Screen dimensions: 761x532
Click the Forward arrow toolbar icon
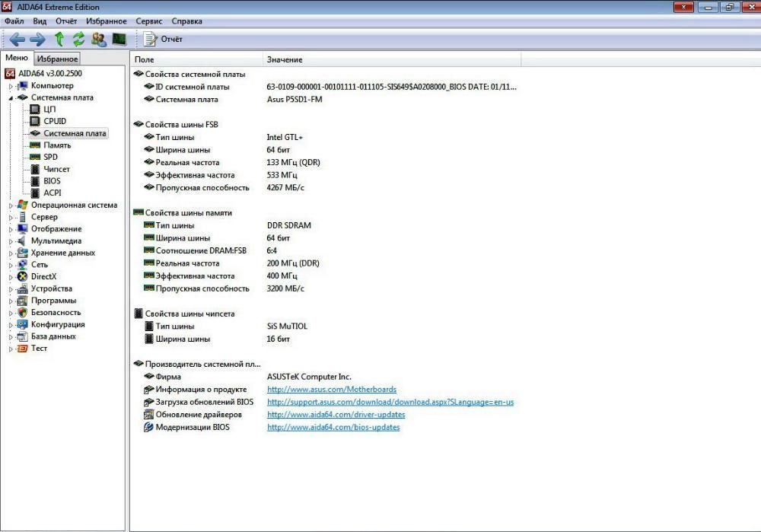[x=37, y=40]
